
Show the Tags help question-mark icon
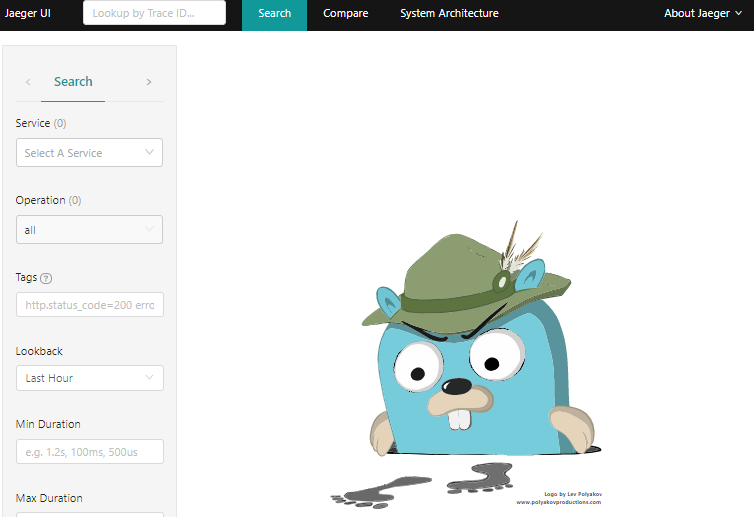(46, 278)
